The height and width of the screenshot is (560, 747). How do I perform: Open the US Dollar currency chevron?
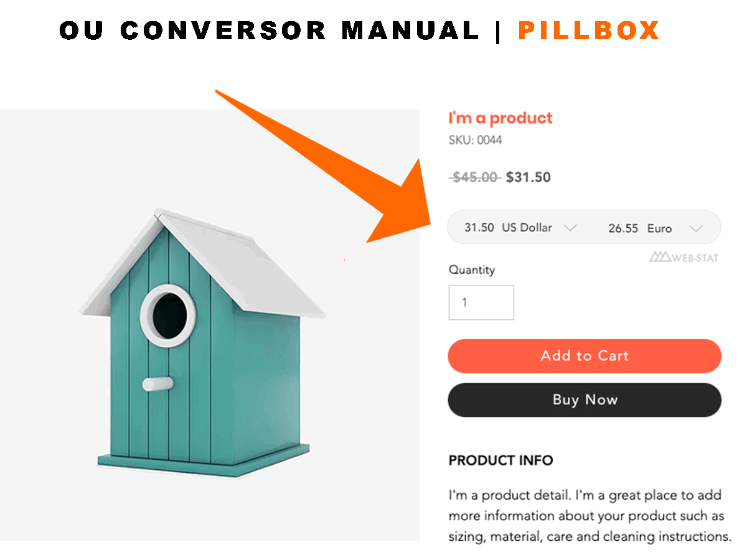pos(570,228)
